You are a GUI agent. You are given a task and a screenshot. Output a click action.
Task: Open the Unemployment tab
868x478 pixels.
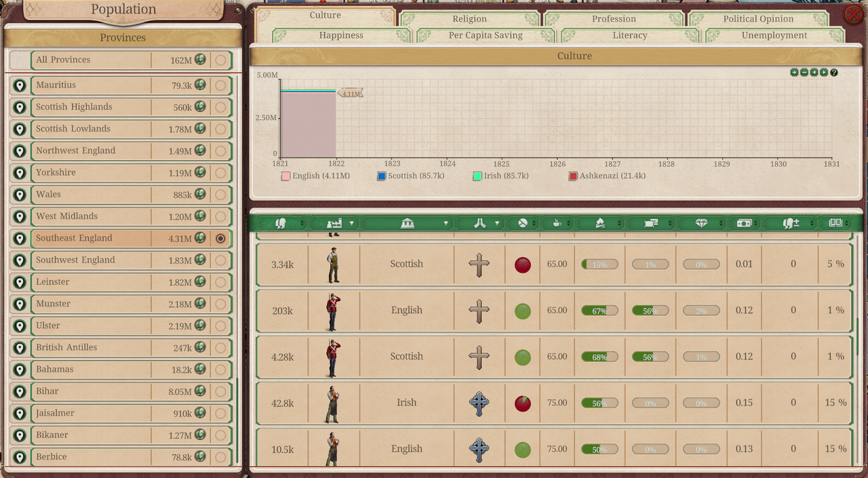[x=774, y=35]
